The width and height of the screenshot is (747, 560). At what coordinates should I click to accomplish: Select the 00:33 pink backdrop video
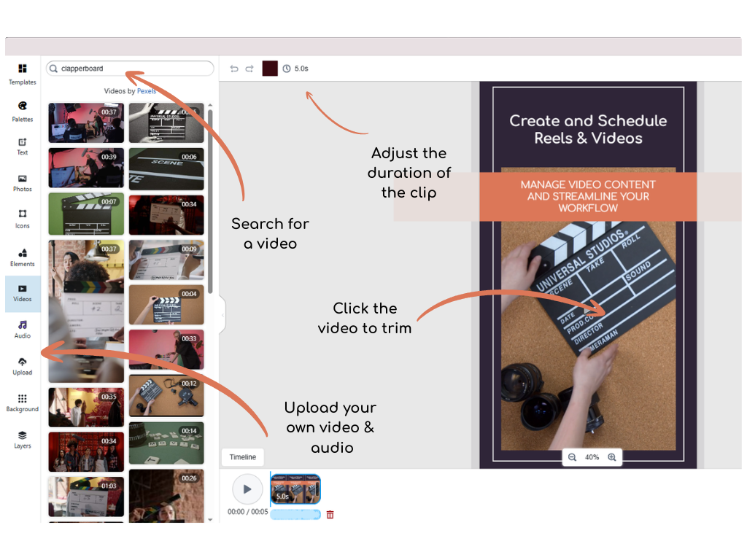[x=166, y=349]
